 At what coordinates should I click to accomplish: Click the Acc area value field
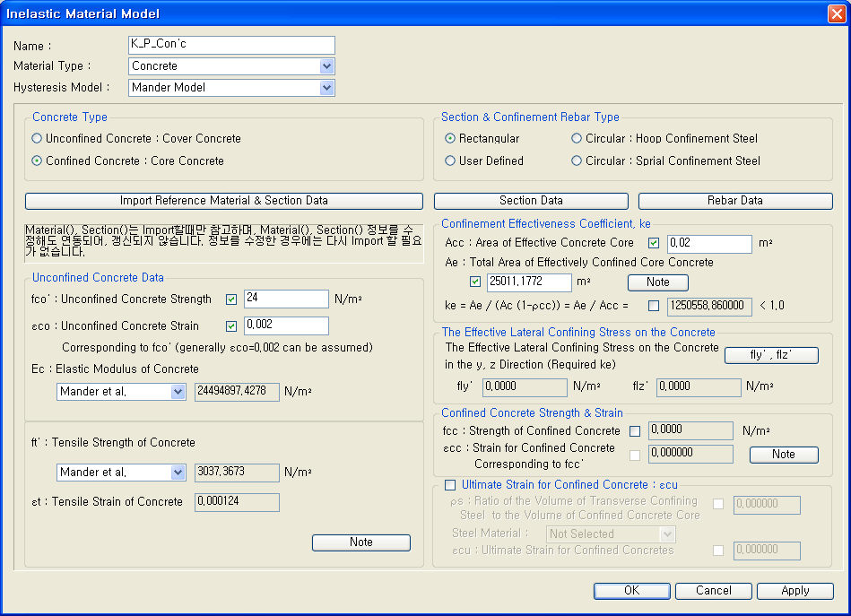point(709,244)
